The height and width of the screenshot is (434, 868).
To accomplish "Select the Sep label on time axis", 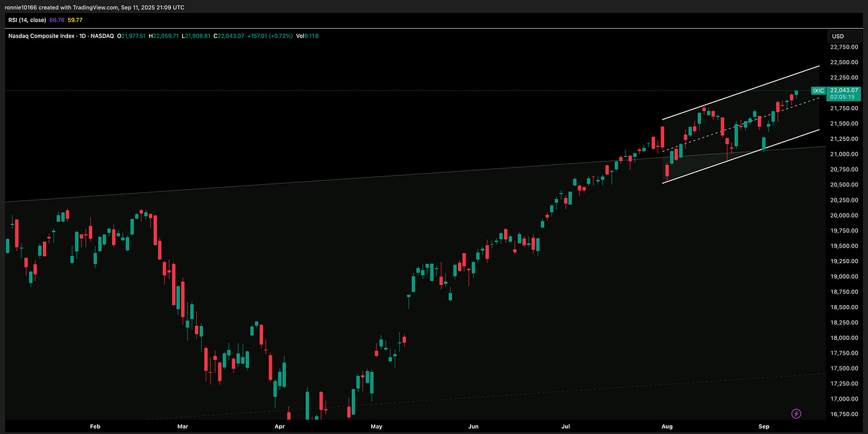I will tap(763, 426).
